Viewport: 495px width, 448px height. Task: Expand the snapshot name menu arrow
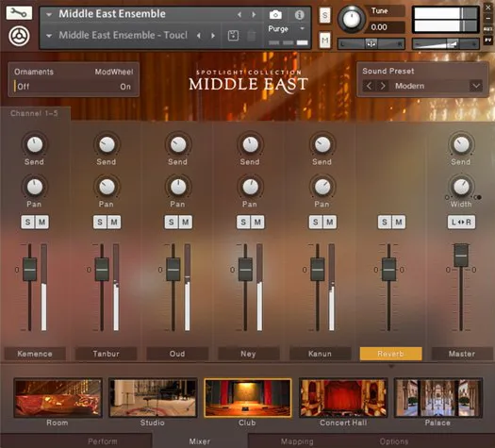coord(49,36)
